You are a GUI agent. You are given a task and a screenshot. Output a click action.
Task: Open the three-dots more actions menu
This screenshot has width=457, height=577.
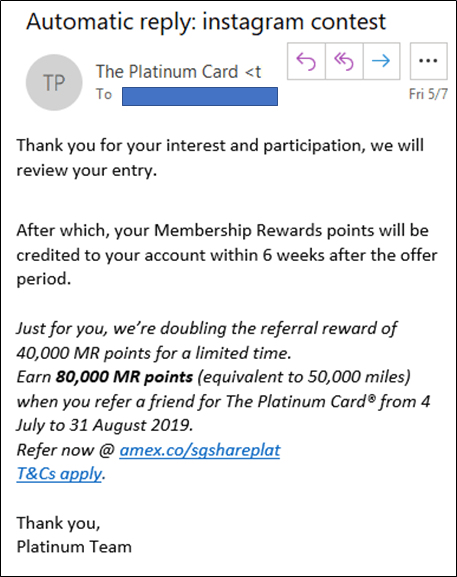tap(429, 61)
